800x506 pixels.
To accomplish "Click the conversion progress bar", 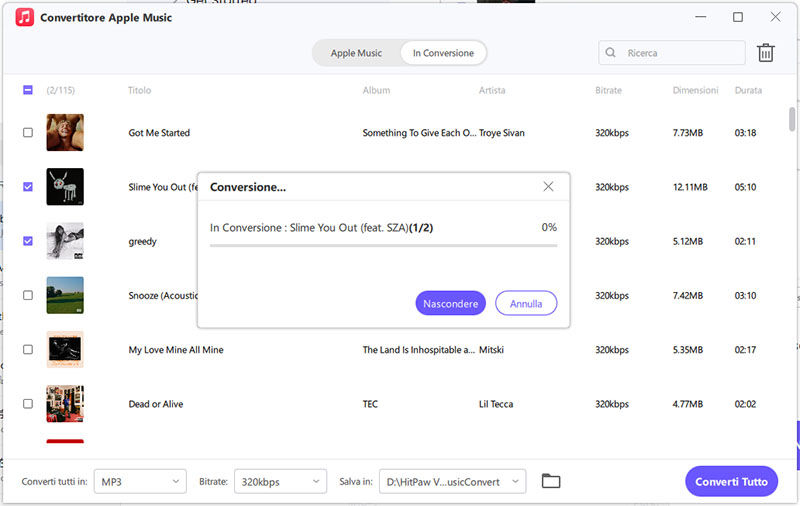I will pos(384,246).
